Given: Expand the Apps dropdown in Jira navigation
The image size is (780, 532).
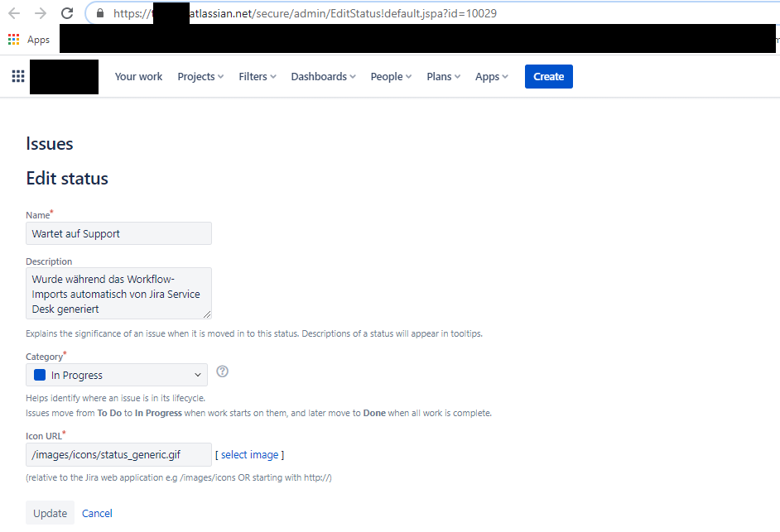Looking at the screenshot, I should pos(492,77).
